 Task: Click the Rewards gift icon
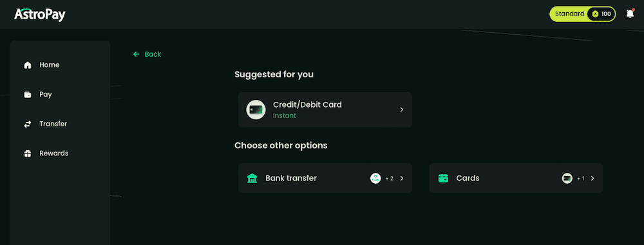[28, 153]
